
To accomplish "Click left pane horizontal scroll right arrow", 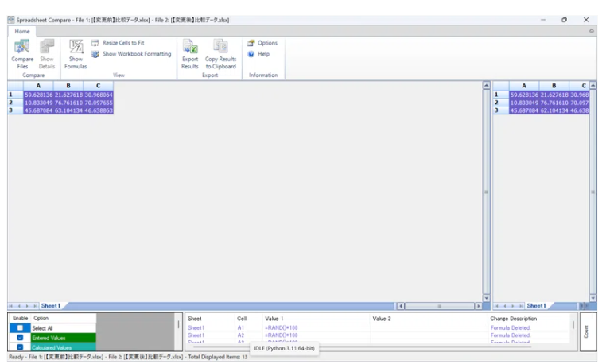I will coord(479,306).
